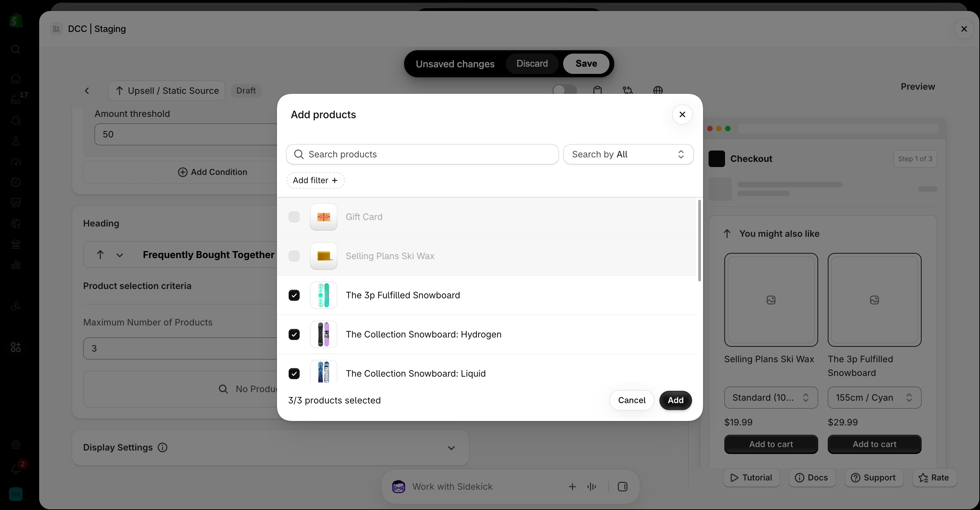The width and height of the screenshot is (980, 510).
Task: Click the plus icon in Sidekick bar
Action: click(572, 486)
